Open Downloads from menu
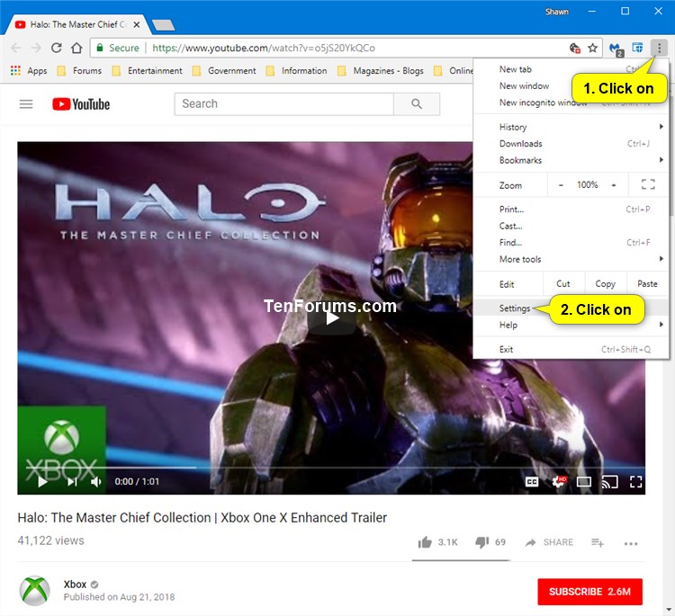The height and width of the screenshot is (616, 675). pyautogui.click(x=571, y=144)
